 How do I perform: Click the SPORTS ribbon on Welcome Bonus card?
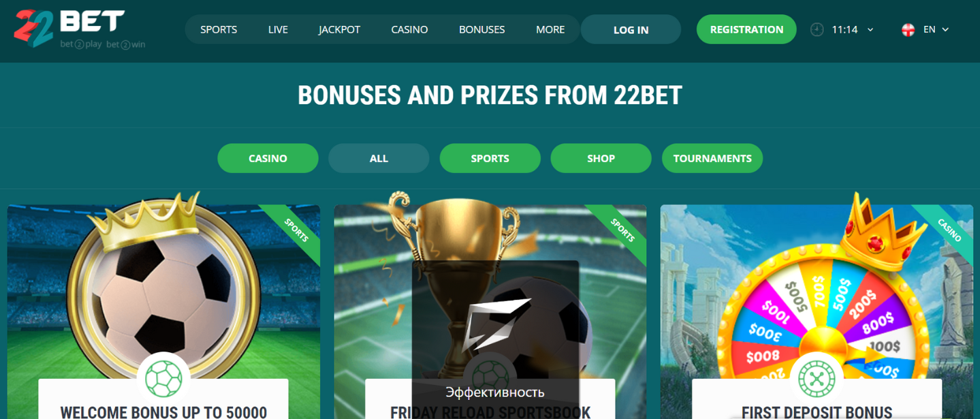296,231
